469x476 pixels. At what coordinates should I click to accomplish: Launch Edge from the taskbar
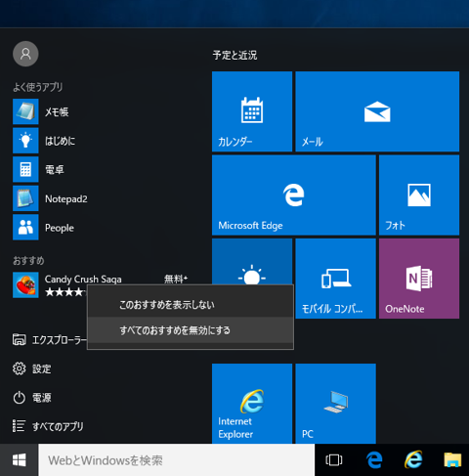click(374, 460)
